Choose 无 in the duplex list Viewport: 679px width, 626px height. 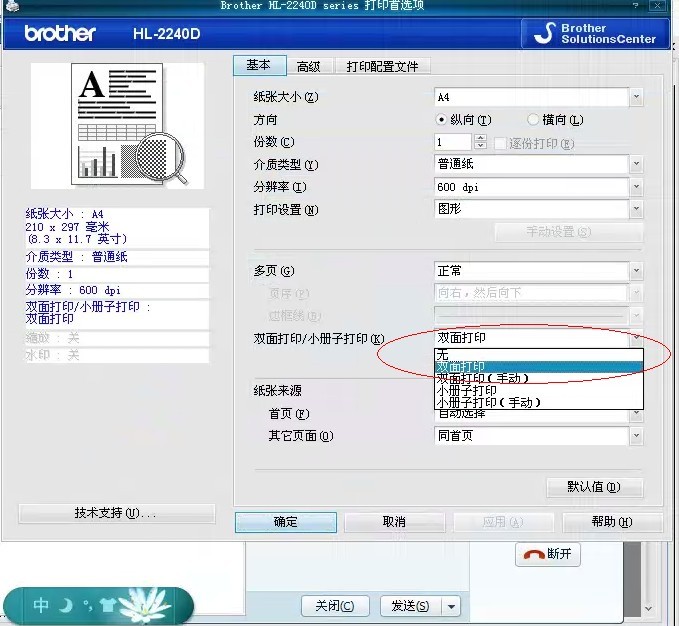tap(539, 355)
